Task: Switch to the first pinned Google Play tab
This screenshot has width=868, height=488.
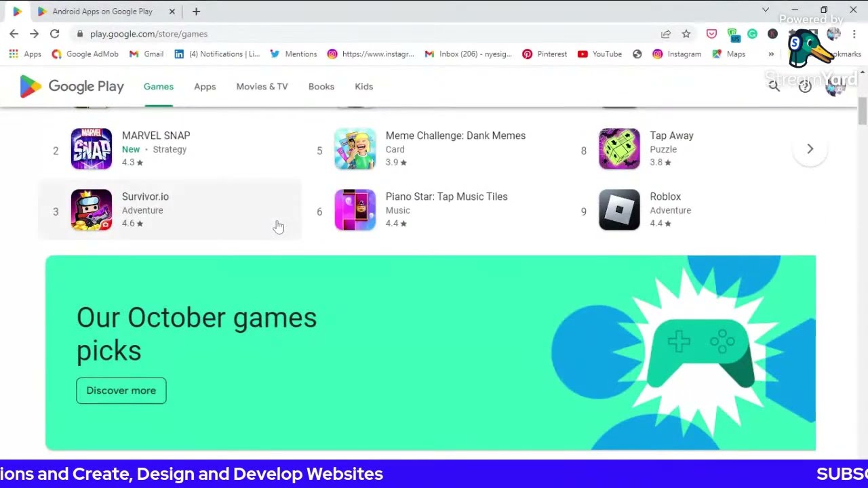Action: click(x=17, y=12)
